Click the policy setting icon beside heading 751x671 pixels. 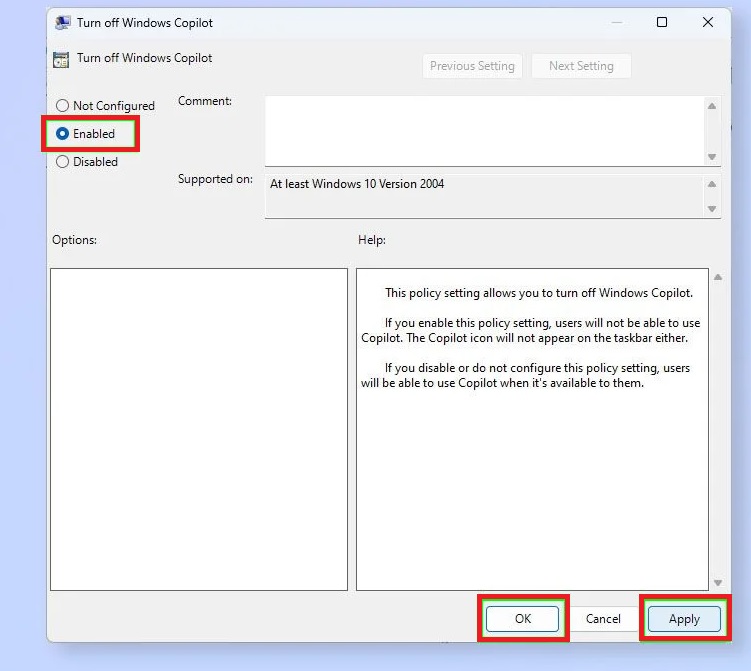[x=61, y=59]
